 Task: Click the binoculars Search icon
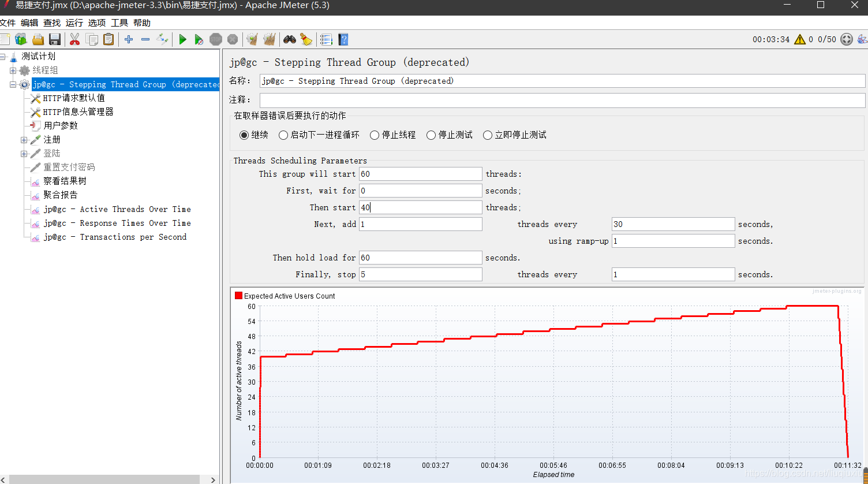290,39
